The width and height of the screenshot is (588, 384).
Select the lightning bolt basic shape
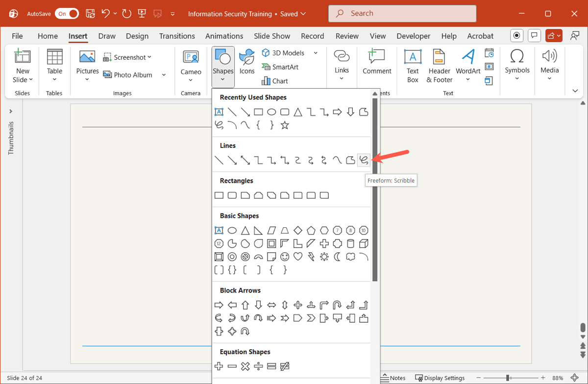[x=311, y=257]
